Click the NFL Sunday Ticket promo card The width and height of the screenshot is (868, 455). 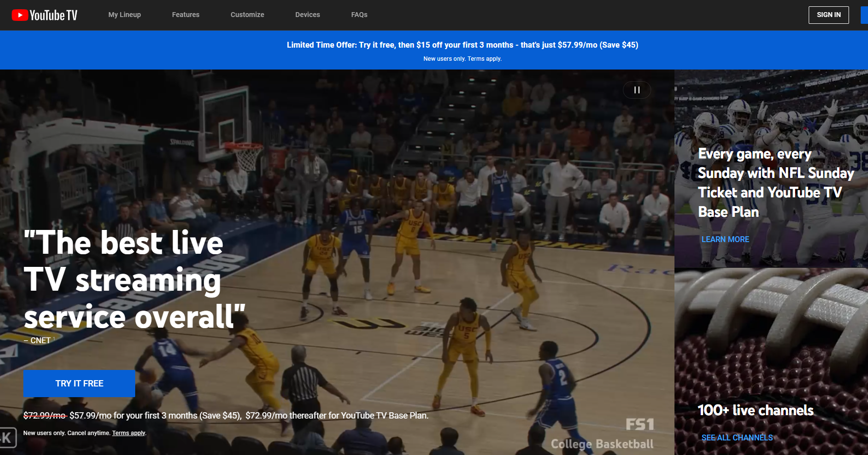[771, 168]
